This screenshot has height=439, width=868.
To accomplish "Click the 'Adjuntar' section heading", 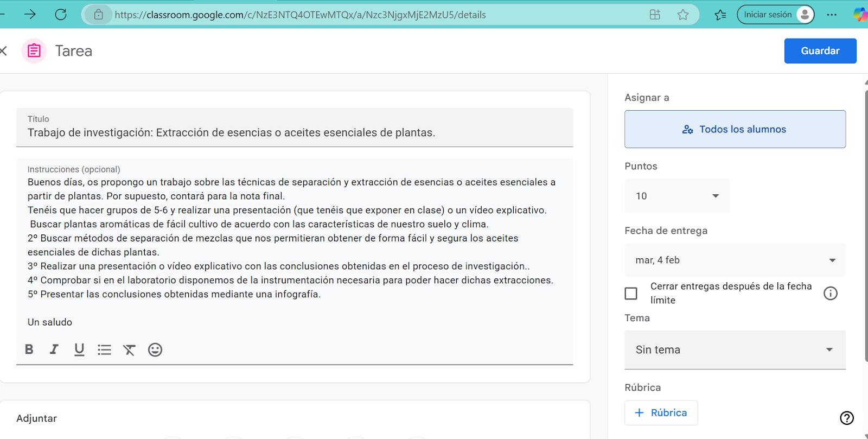I will pyautogui.click(x=36, y=418).
